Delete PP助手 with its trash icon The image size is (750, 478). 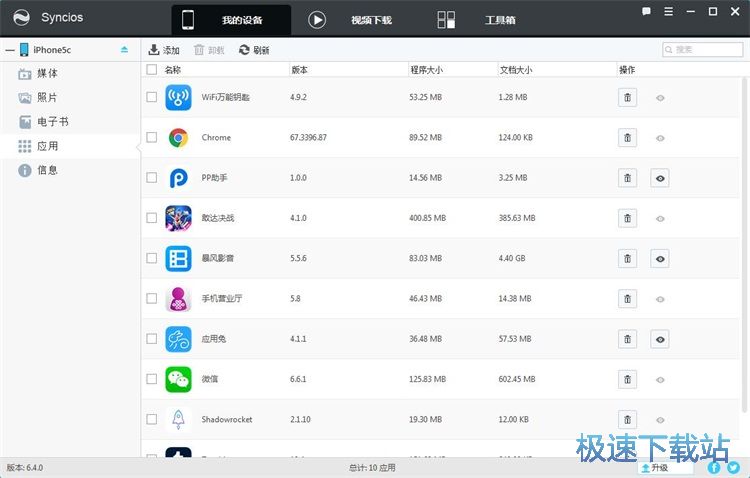628,178
